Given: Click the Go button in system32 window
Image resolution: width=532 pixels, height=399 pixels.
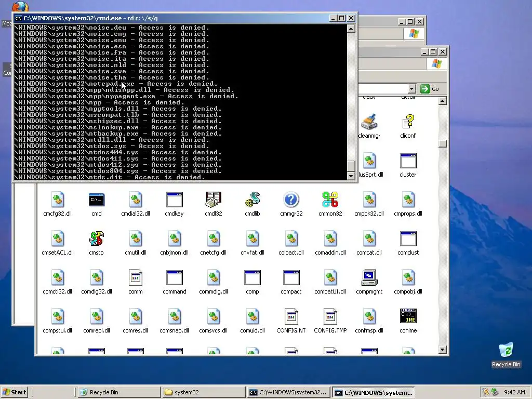Looking at the screenshot, I should point(430,89).
